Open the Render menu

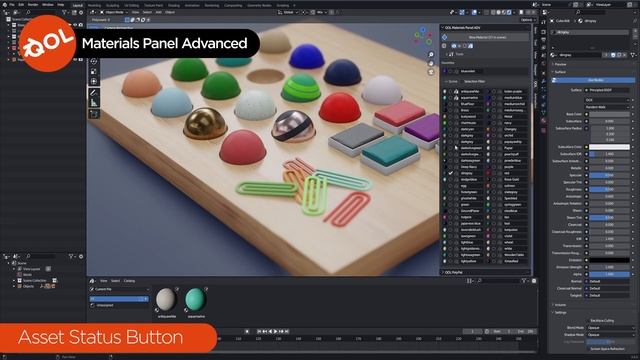click(x=33, y=4)
